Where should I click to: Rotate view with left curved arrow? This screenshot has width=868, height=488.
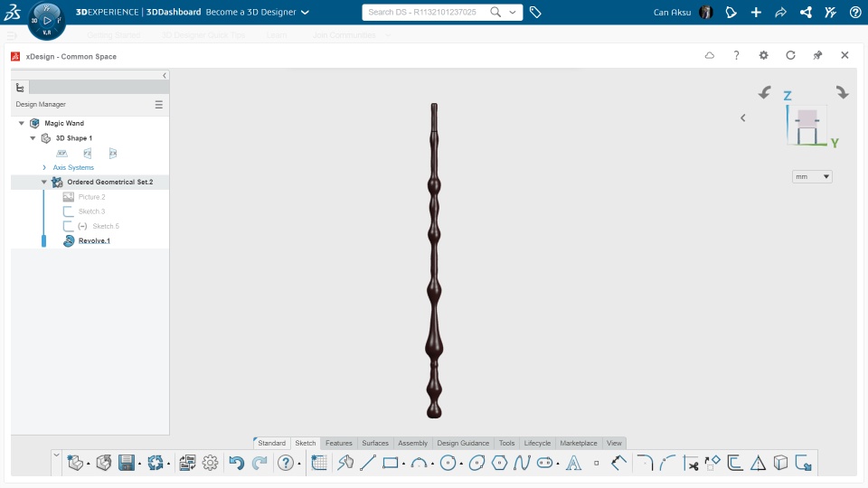point(765,92)
